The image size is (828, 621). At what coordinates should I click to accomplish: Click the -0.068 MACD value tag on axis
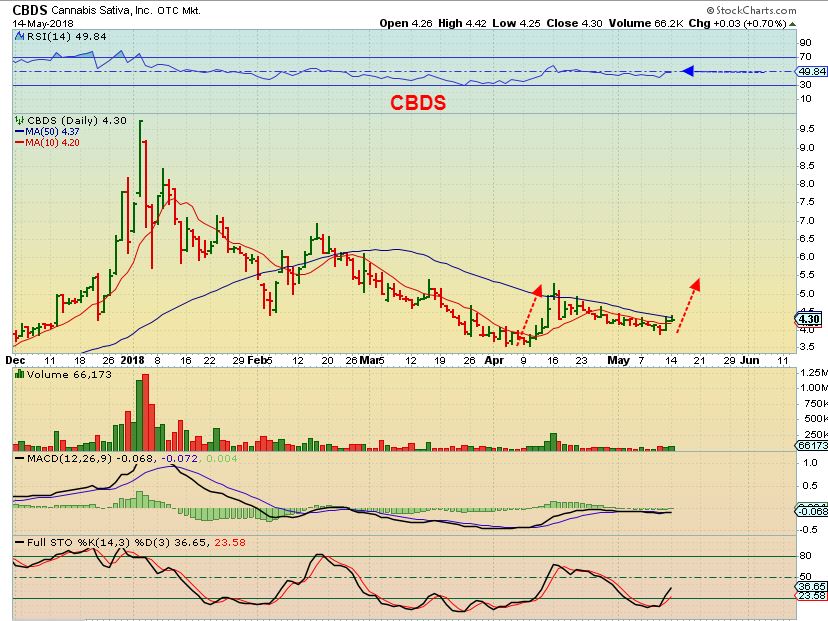coord(812,511)
